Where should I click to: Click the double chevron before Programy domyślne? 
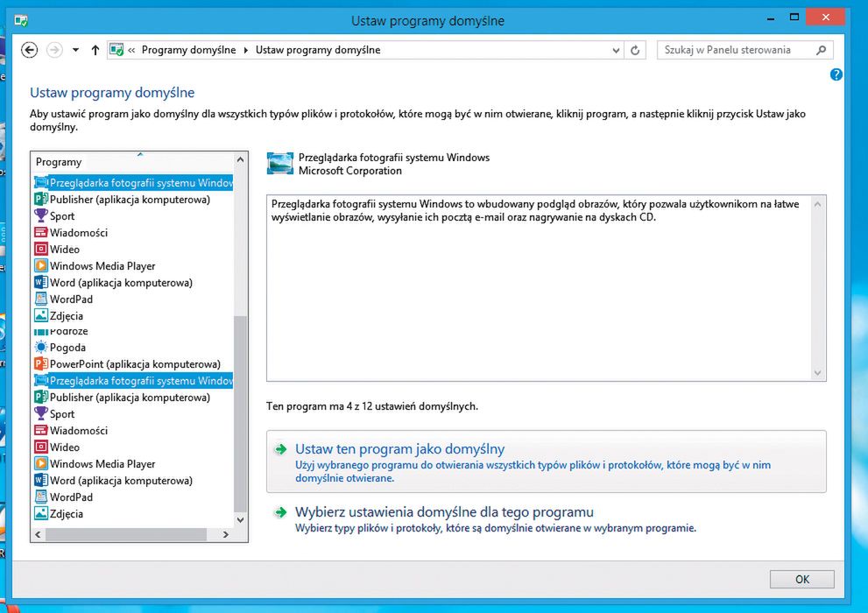[x=131, y=50]
